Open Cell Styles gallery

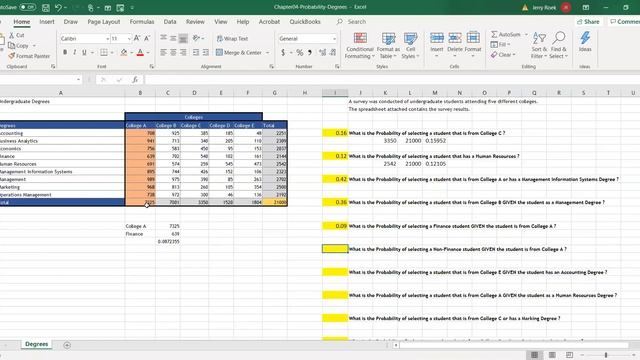point(410,46)
